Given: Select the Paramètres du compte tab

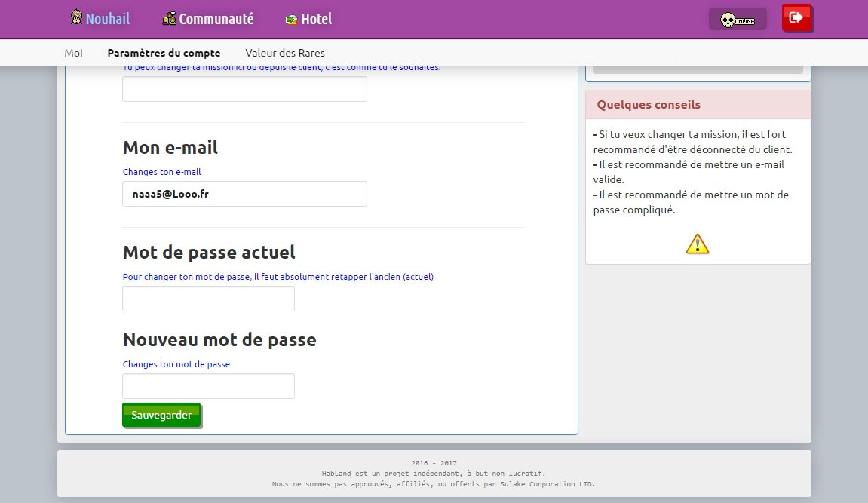Looking at the screenshot, I should tap(164, 53).
